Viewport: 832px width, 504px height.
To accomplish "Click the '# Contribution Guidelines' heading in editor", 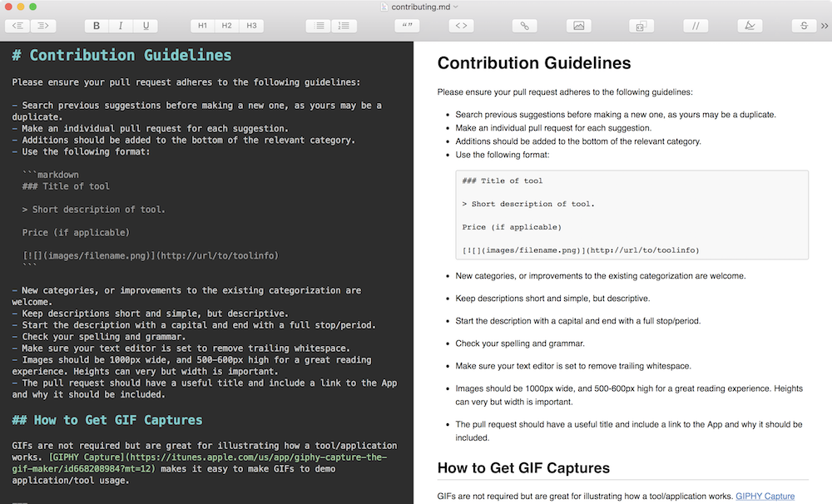I will (x=122, y=55).
